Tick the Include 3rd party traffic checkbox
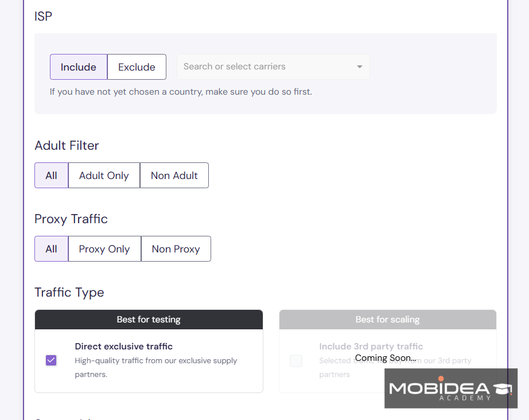Viewport: 529px width, 420px height. tap(296, 361)
